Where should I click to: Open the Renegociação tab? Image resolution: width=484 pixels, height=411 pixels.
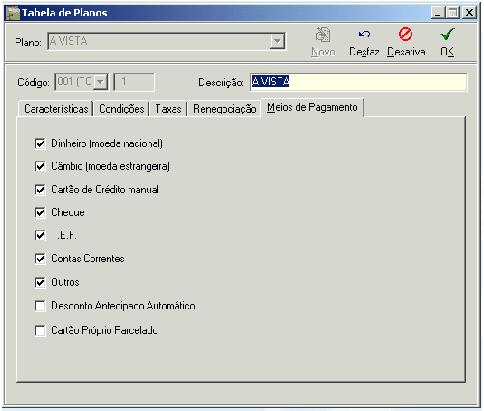click(x=224, y=109)
